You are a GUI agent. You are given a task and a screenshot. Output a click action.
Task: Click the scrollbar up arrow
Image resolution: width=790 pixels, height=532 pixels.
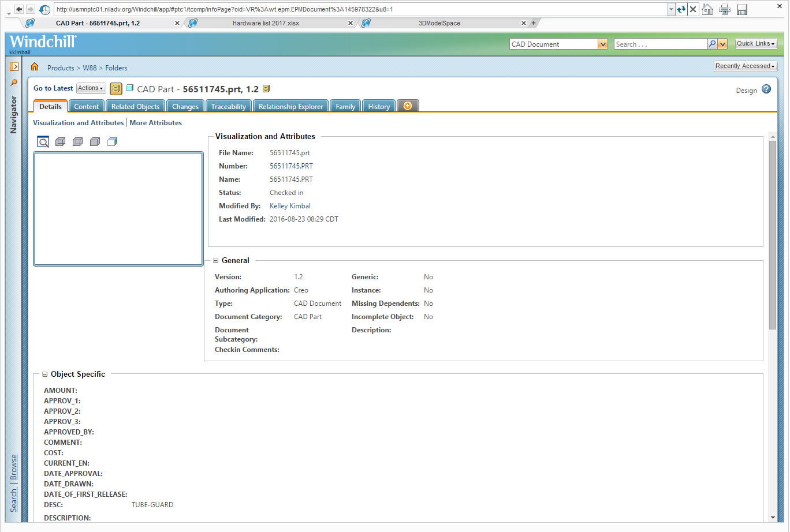point(773,136)
